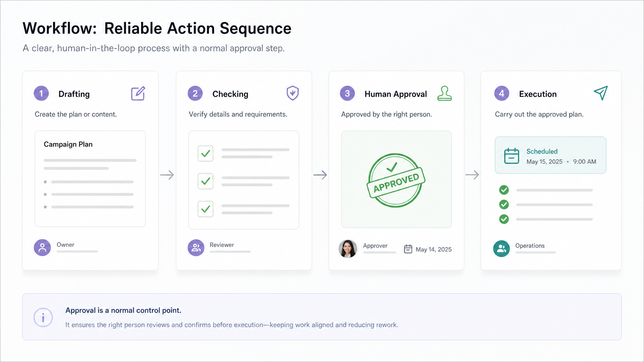Click 'Create the plan or content.' description
This screenshot has width=644, height=362.
pos(76,114)
